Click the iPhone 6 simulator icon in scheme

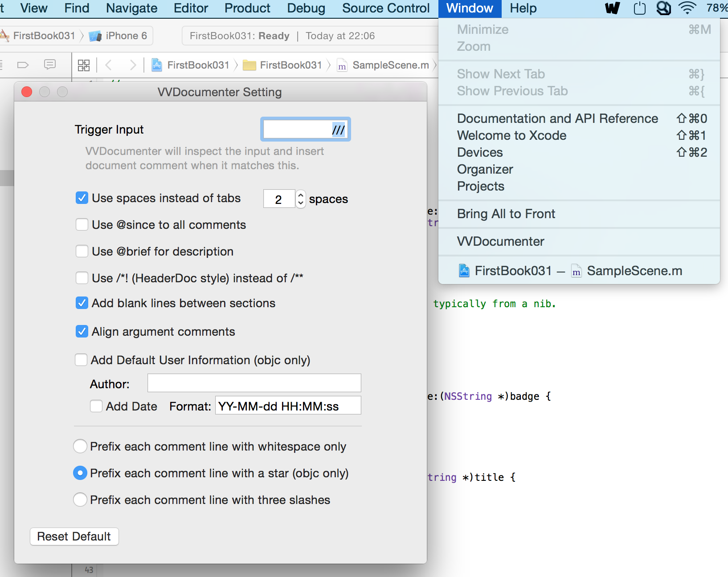tap(95, 36)
